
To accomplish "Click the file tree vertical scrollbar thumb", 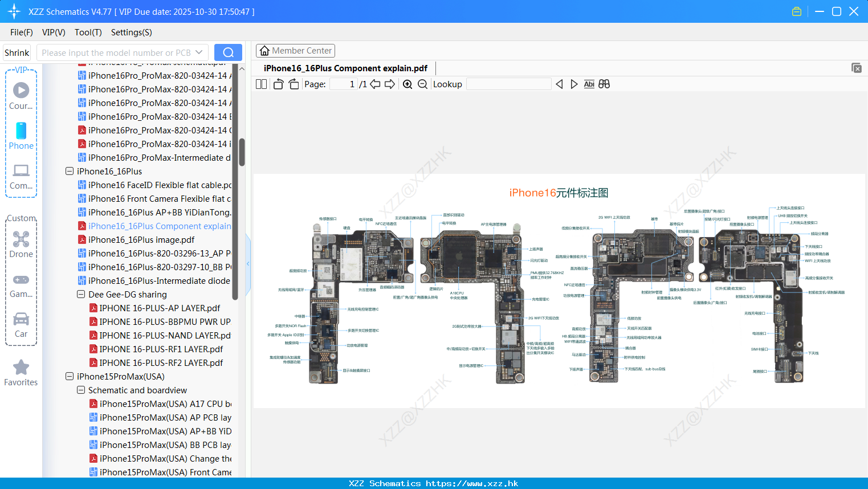I will click(242, 152).
